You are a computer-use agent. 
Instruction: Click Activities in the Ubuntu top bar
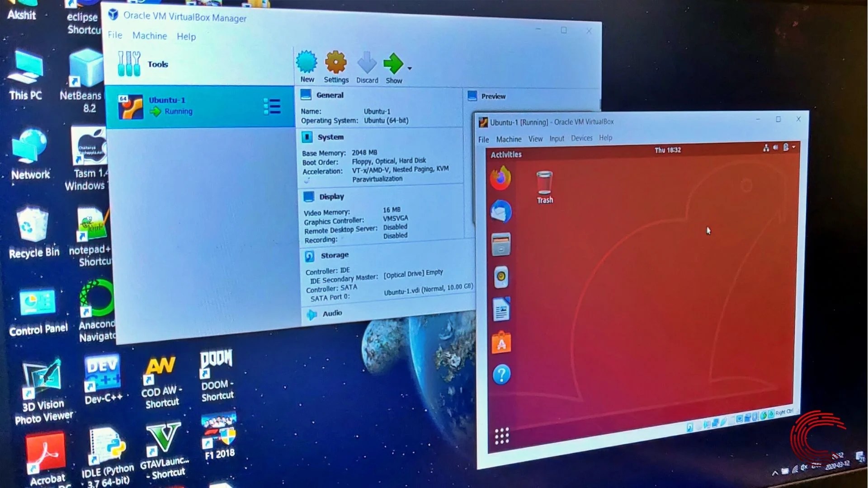point(506,155)
